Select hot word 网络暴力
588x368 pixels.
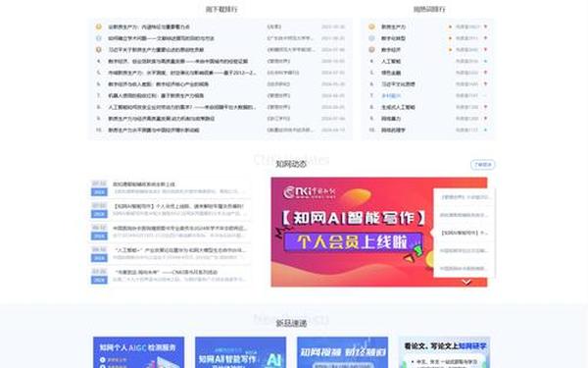tap(391, 119)
